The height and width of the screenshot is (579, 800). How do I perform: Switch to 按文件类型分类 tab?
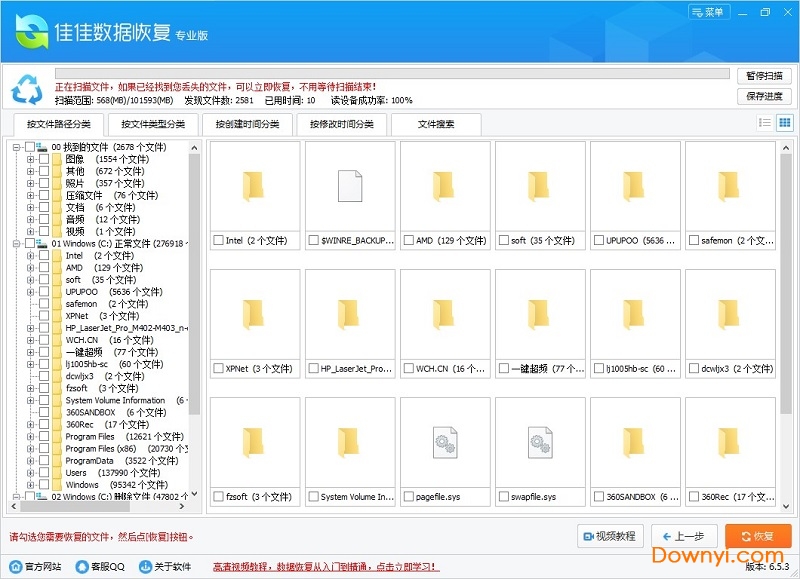152,125
